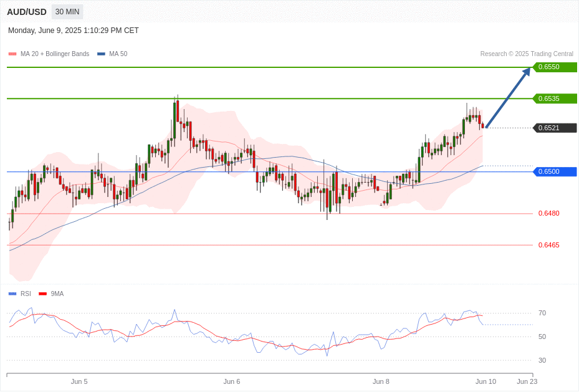Click the Jun 6 date axis label
579x392 pixels.
231,381
